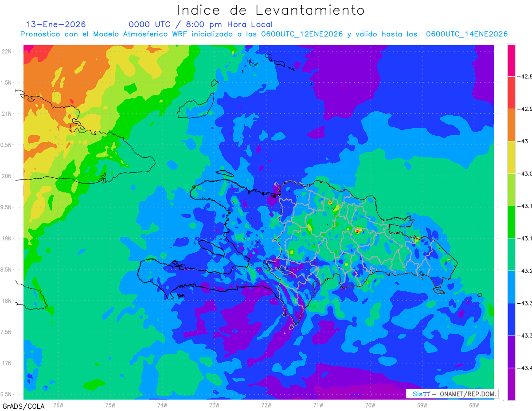Click the '71W' longitude label
The width and height of the screenshot is (532, 411).
318,405
